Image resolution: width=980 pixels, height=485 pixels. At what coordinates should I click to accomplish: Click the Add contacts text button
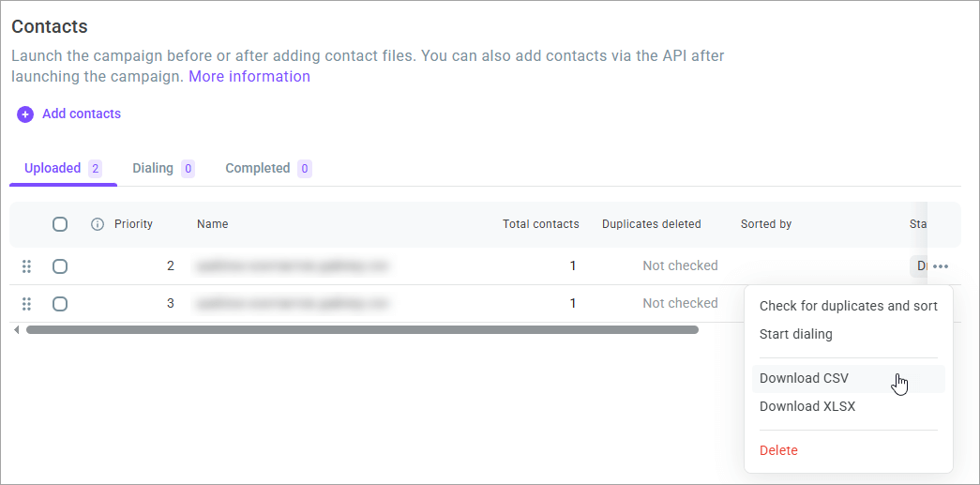[82, 114]
